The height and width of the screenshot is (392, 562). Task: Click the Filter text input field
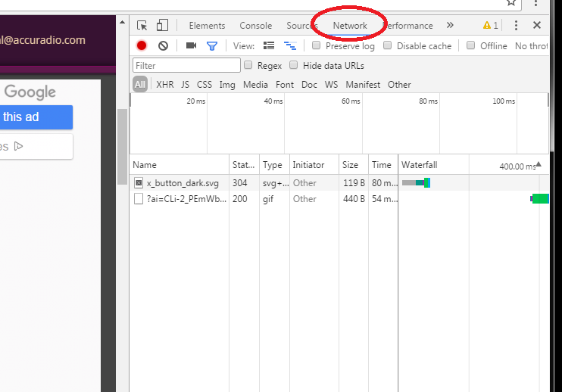(186, 66)
